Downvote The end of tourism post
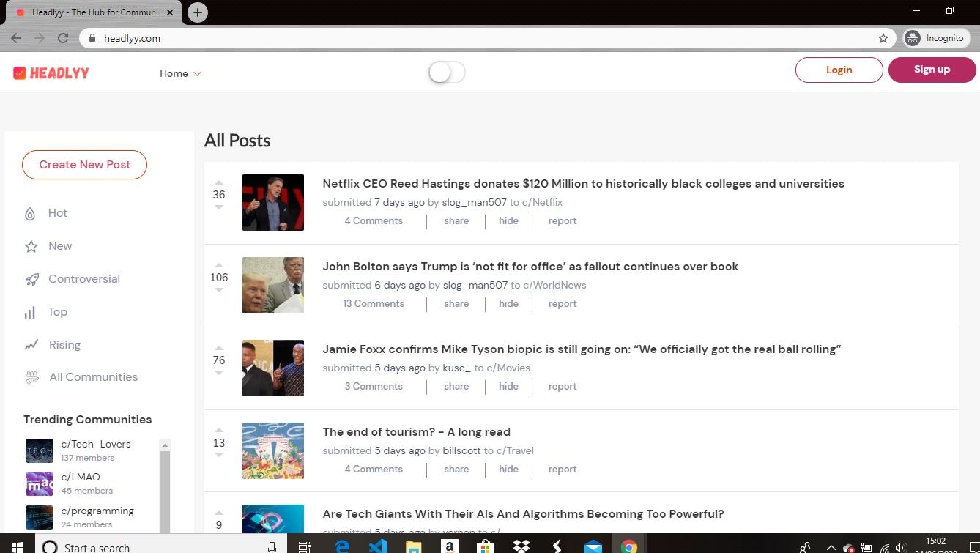Screen dimensions: 980x553 (219, 455)
